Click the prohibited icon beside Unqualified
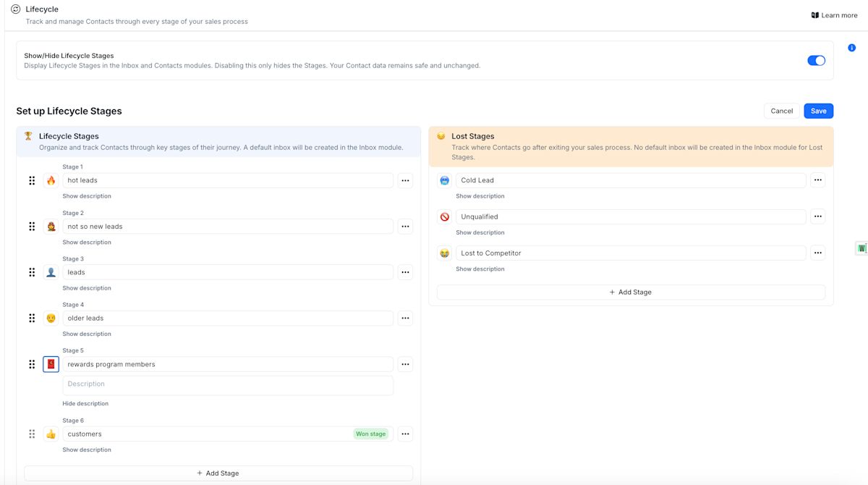Image resolution: width=868 pixels, height=485 pixels. (443, 216)
